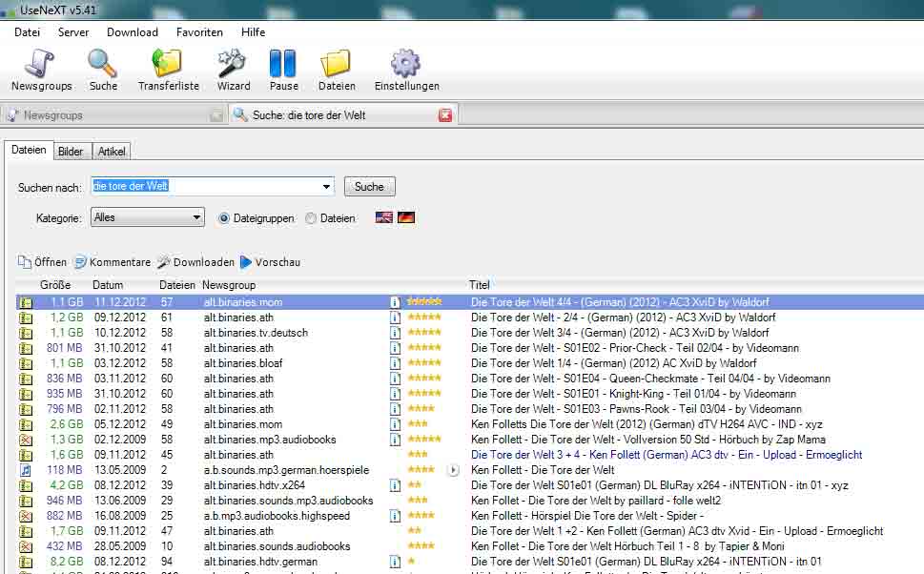Select the German flag language filter
The image size is (924, 574).
click(x=405, y=218)
